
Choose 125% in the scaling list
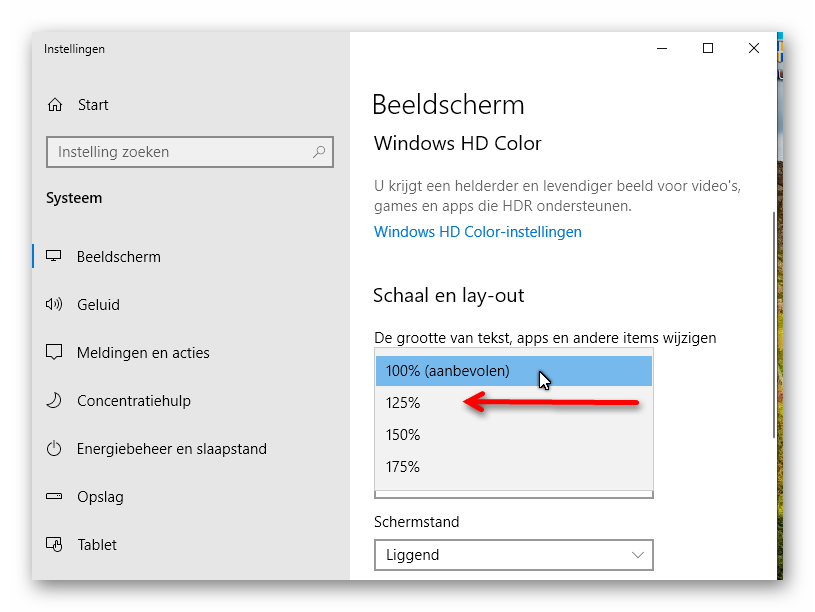coord(514,402)
